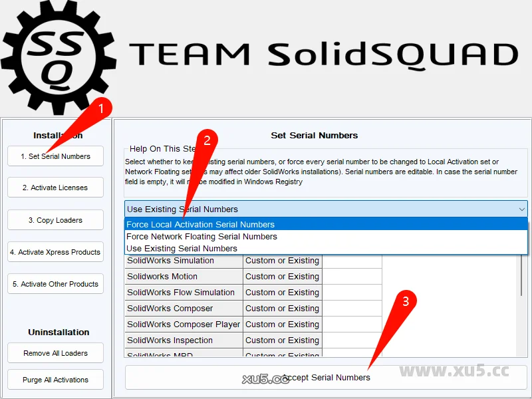
Task: Click Custom or Existing cell for Solidworks Motion
Action: pyautogui.click(x=282, y=277)
